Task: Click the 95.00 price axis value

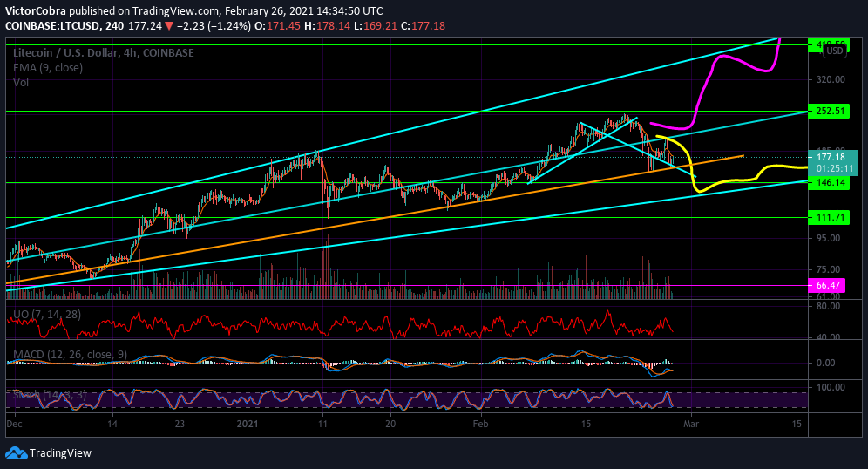Action: pyautogui.click(x=829, y=238)
